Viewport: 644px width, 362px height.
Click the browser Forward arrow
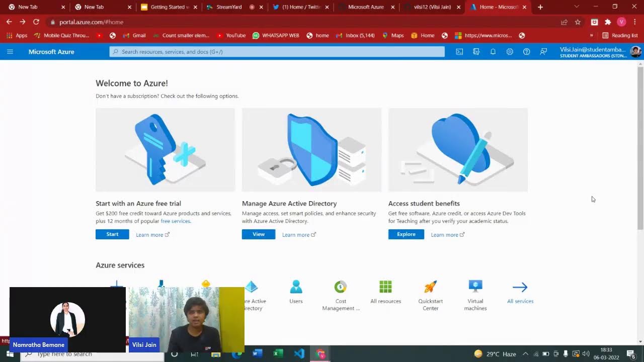(23, 22)
